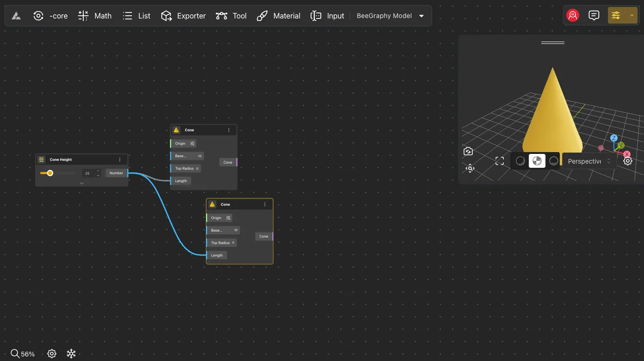Enable the rightmost wireframe shading mode
The height and width of the screenshot is (361, 644).
[553, 161]
